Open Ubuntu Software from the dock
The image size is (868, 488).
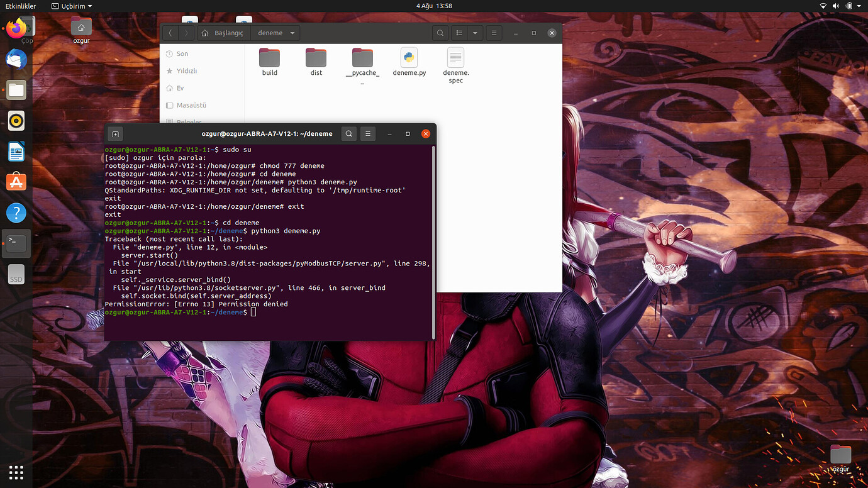pos(16,182)
